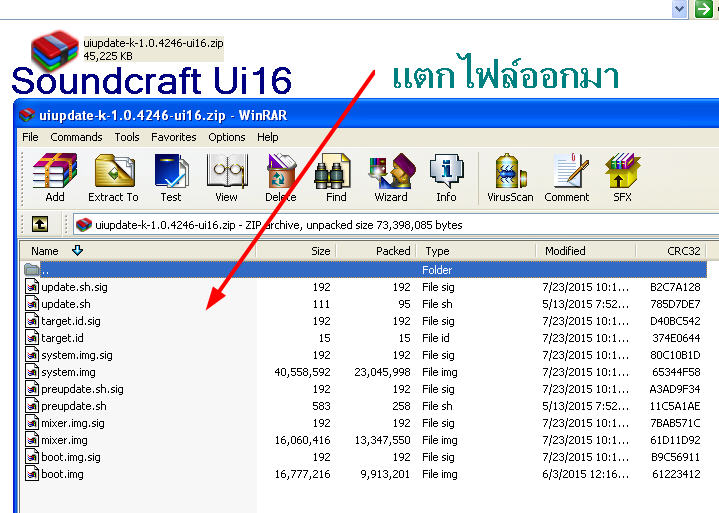Open the address dropdown arrow at top

(680, 9)
